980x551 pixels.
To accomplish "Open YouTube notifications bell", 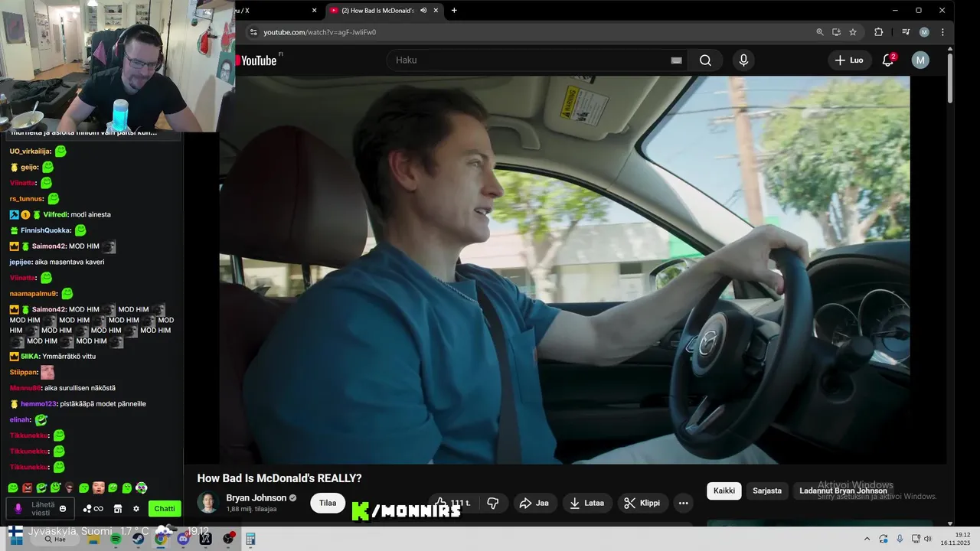I will (888, 60).
